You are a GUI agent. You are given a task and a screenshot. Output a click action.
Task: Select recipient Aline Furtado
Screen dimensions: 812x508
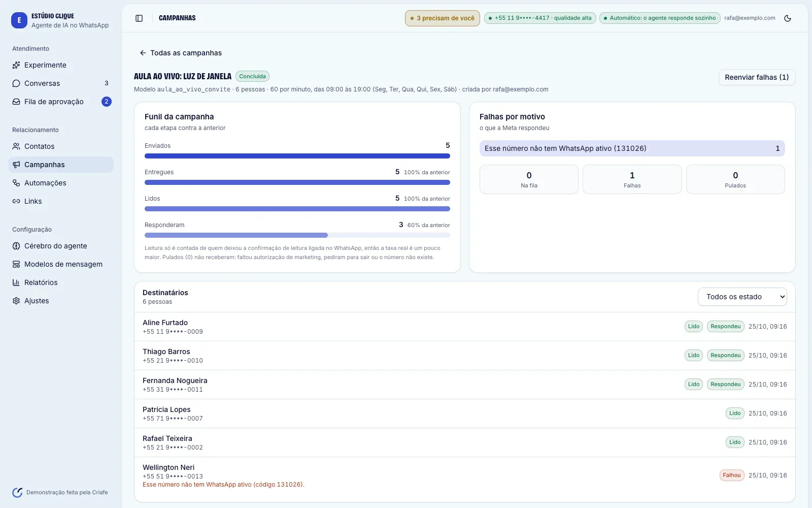(464, 327)
